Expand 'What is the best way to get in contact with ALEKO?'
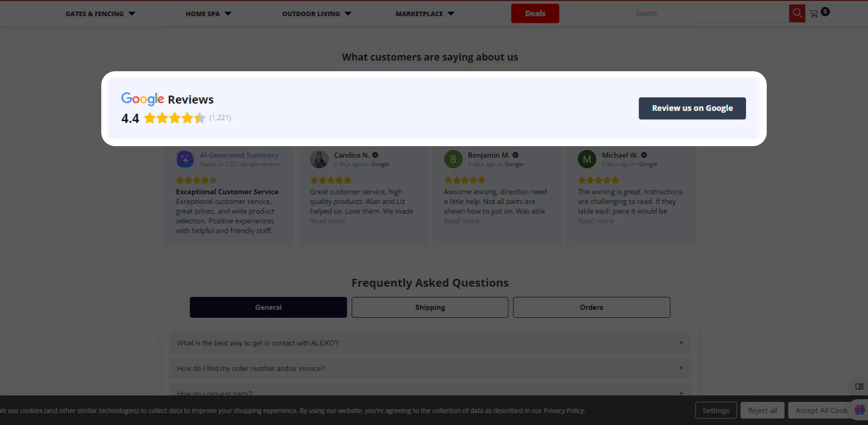The image size is (868, 425). pyautogui.click(x=430, y=343)
